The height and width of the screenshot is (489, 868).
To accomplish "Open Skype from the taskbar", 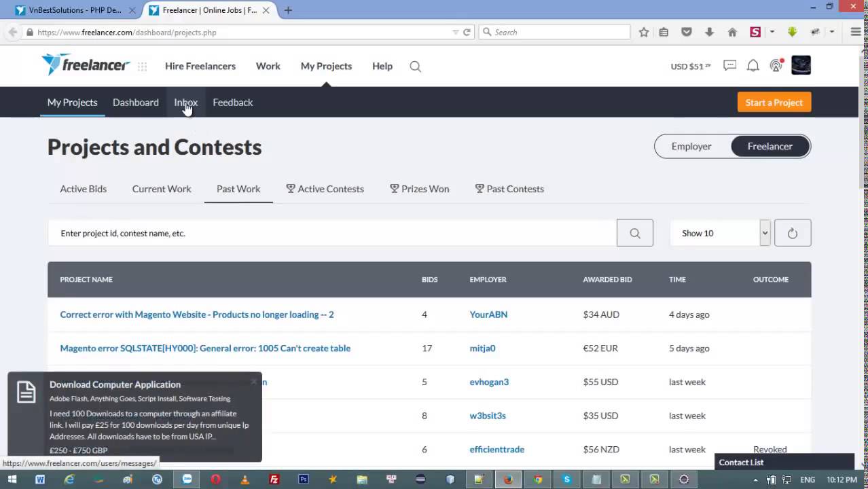I will click(x=566, y=479).
